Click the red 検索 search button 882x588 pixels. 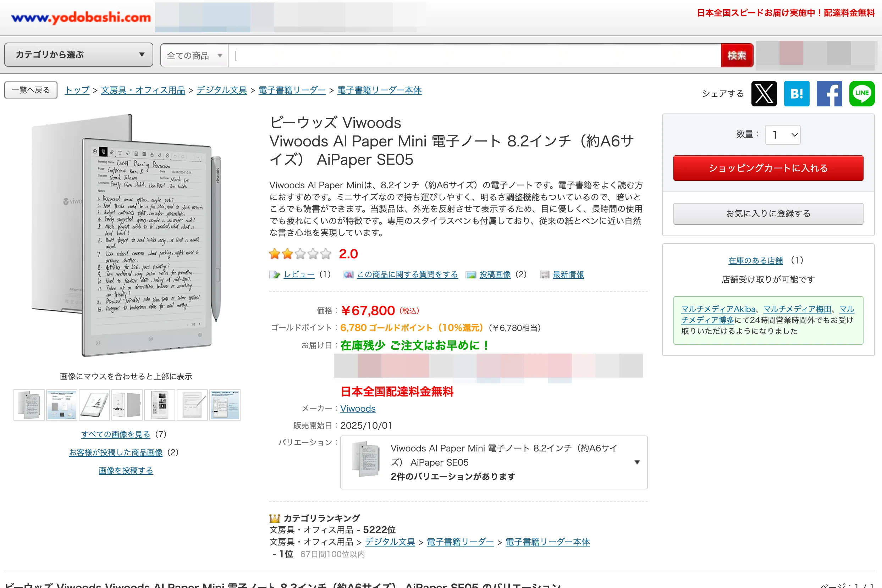click(x=737, y=55)
